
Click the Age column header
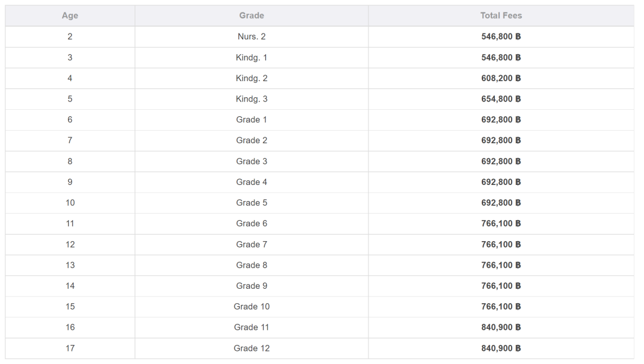(x=70, y=16)
